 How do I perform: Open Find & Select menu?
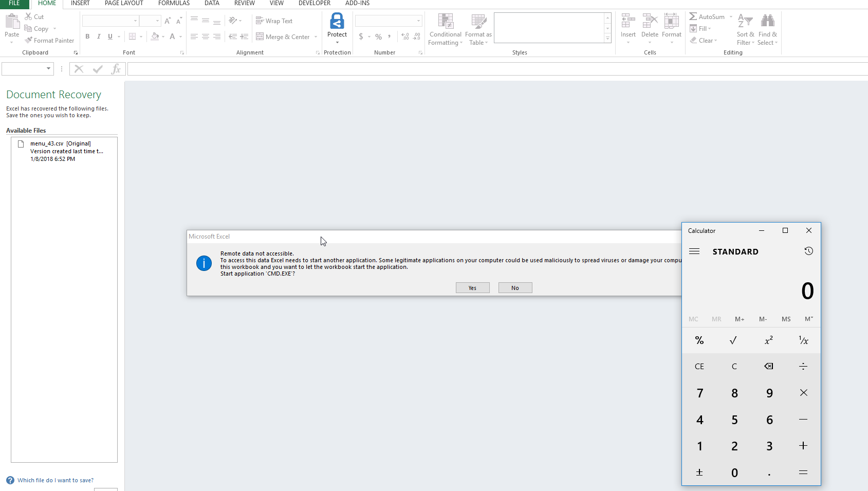click(x=768, y=29)
